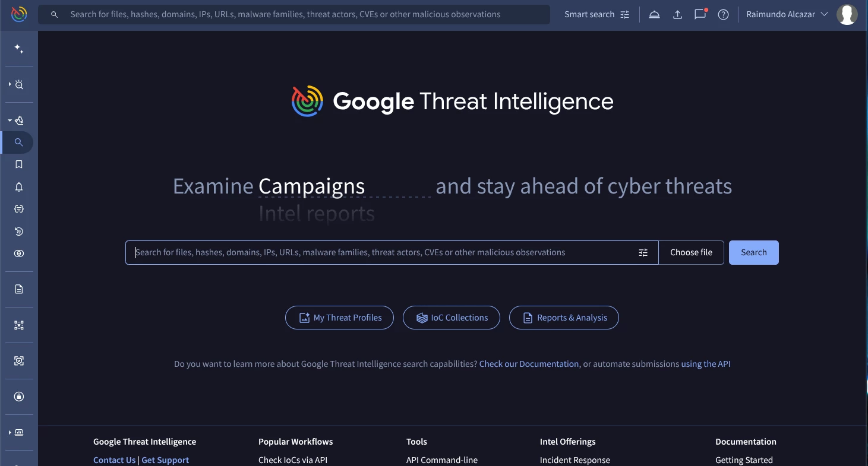Select the magnifier search sidebar item
The width and height of the screenshot is (868, 466).
[19, 142]
